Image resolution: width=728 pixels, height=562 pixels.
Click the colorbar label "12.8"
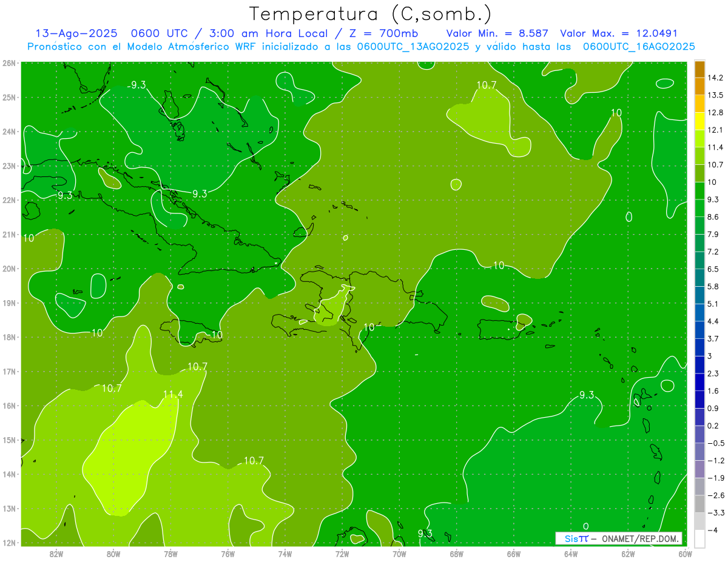715,113
